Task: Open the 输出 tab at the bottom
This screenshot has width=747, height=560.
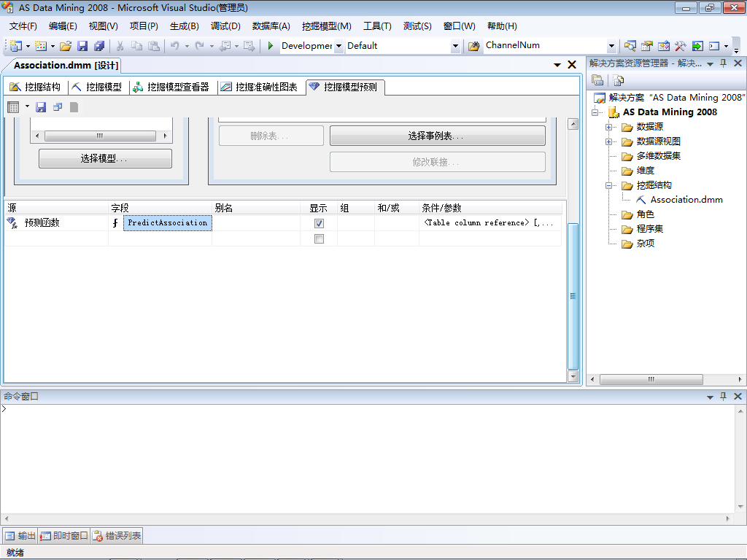Action: 20,536
